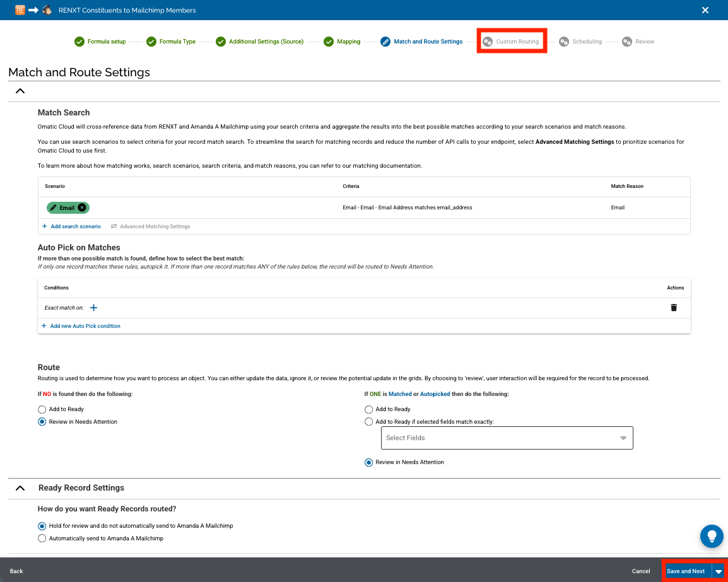728x582 pixels.
Task: Delete the Auto Pick condition with trash icon
Action: (674, 308)
